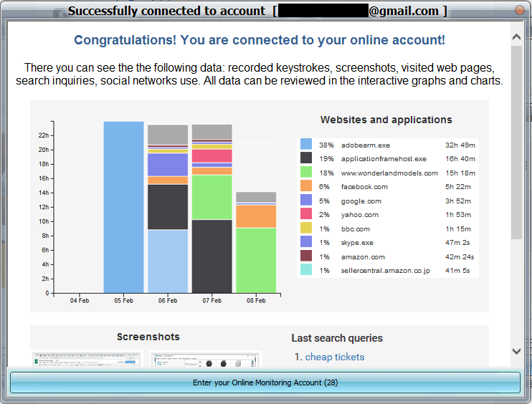Screen dimensions: 532x404
Task: Click 5h 22m duration value
Action: click(x=458, y=187)
